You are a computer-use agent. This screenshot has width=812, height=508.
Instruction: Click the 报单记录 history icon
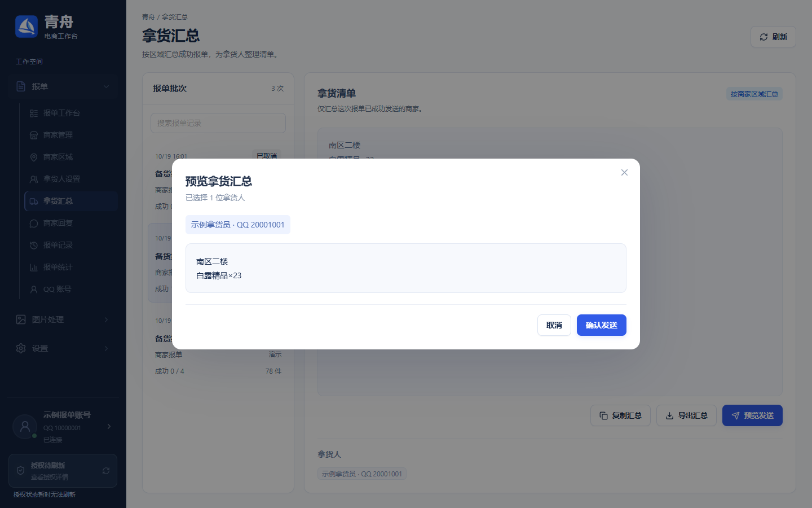pyautogui.click(x=34, y=246)
